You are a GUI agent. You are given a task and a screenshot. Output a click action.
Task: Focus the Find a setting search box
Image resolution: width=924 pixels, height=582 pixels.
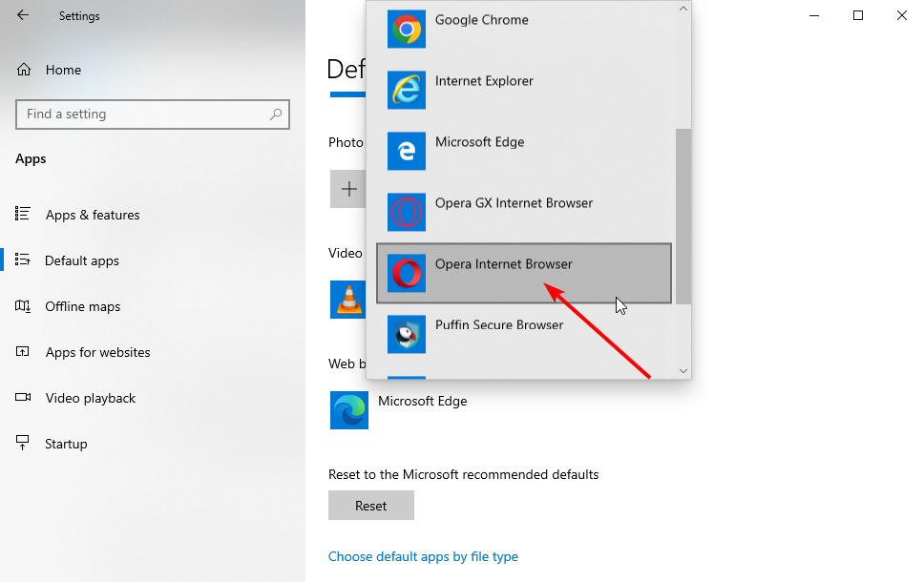pos(153,114)
